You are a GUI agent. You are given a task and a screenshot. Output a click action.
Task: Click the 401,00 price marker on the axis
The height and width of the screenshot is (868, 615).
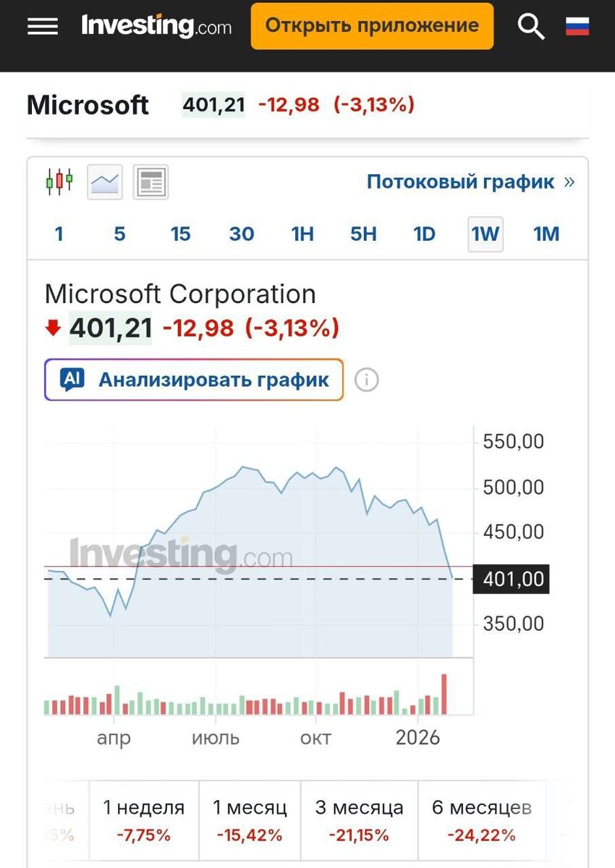511,579
